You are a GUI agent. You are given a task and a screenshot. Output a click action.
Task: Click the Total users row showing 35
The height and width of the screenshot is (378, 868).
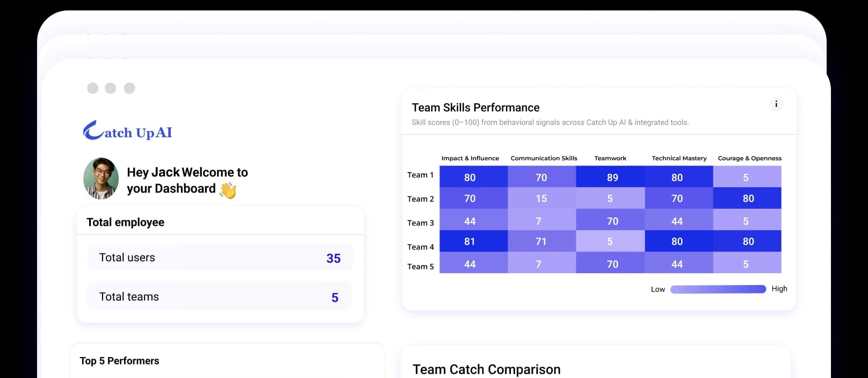[220, 258]
